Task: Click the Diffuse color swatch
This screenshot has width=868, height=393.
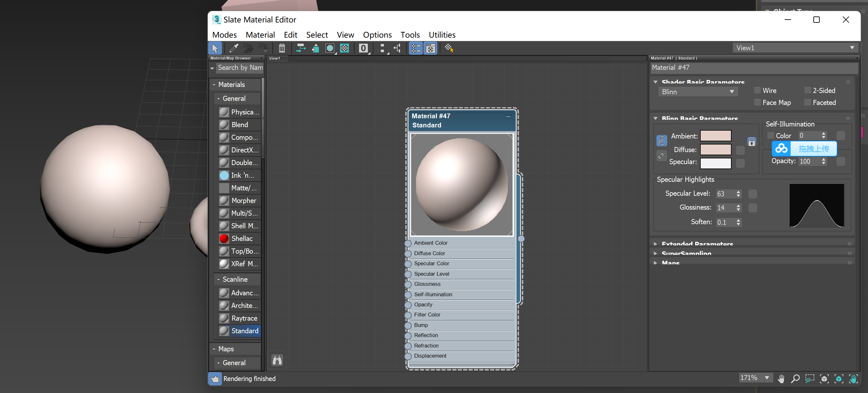Action: point(715,150)
